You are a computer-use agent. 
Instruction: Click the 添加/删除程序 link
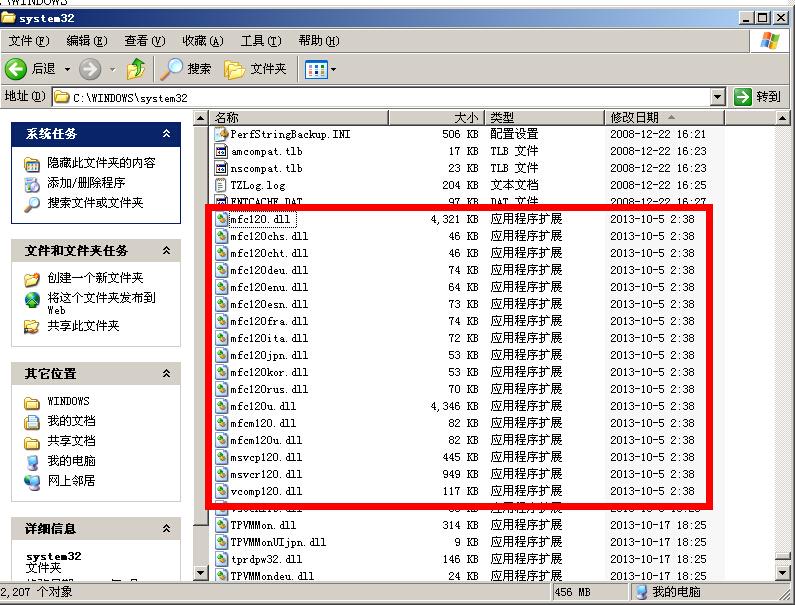(86, 183)
